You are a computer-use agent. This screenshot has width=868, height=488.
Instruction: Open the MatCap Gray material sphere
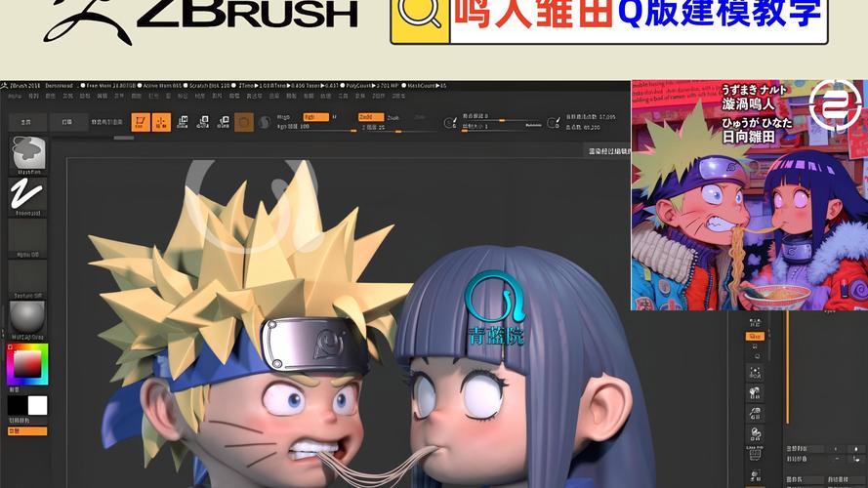pos(27,321)
